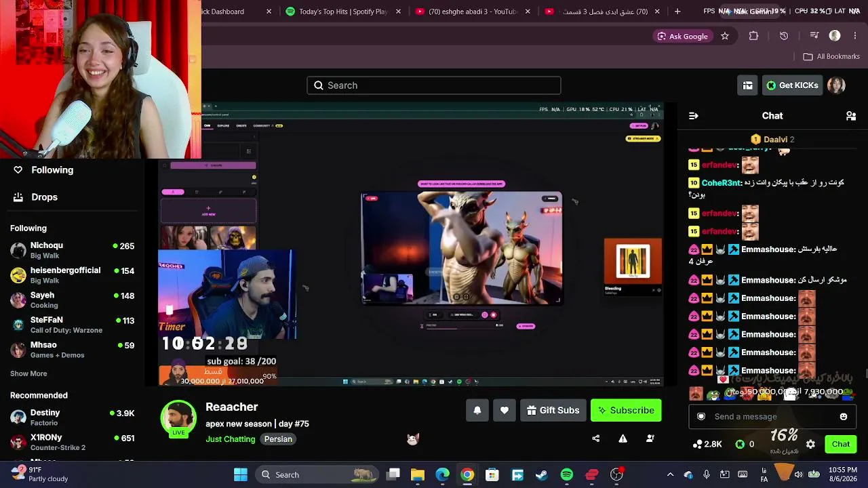This screenshot has height=488, width=868.
Task: Click Ask Google in address bar
Action: [x=682, y=36]
